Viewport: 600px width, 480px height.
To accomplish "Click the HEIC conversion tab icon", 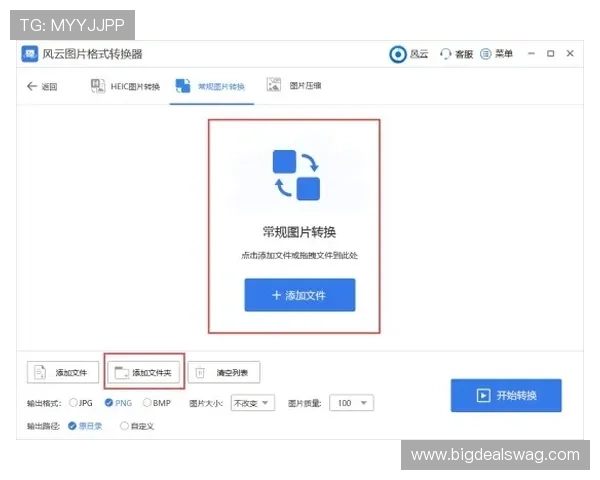I will (x=98, y=86).
